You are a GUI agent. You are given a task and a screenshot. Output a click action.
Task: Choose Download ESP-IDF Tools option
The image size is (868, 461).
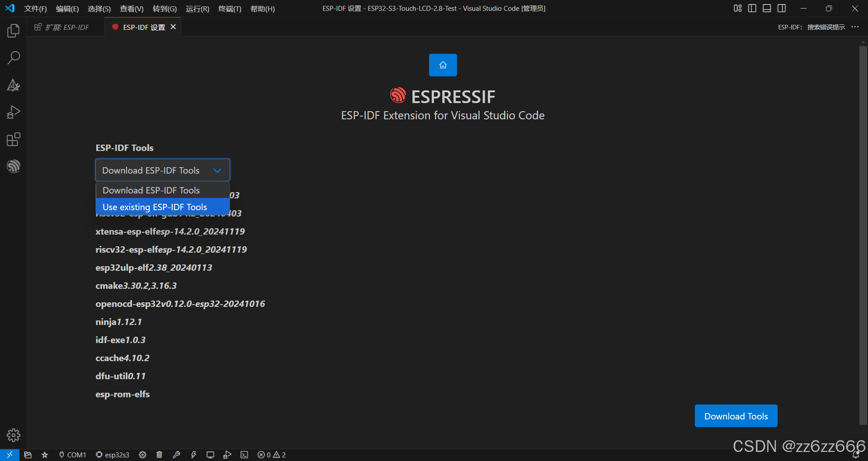coord(163,190)
